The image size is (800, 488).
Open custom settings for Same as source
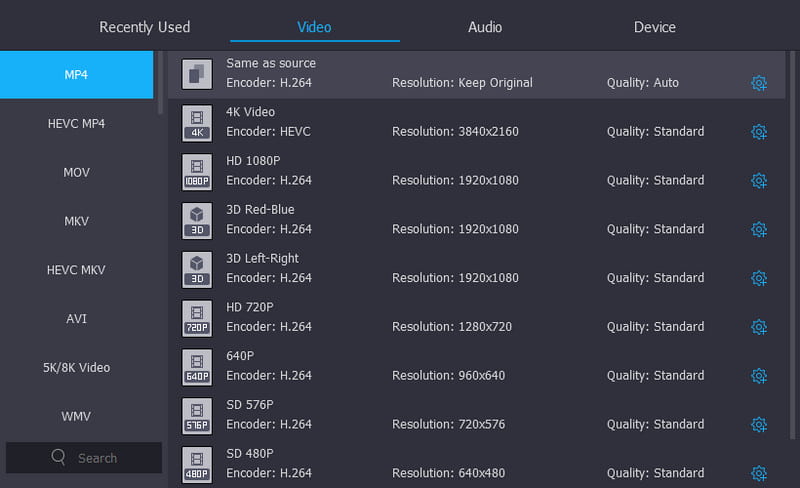[758, 83]
